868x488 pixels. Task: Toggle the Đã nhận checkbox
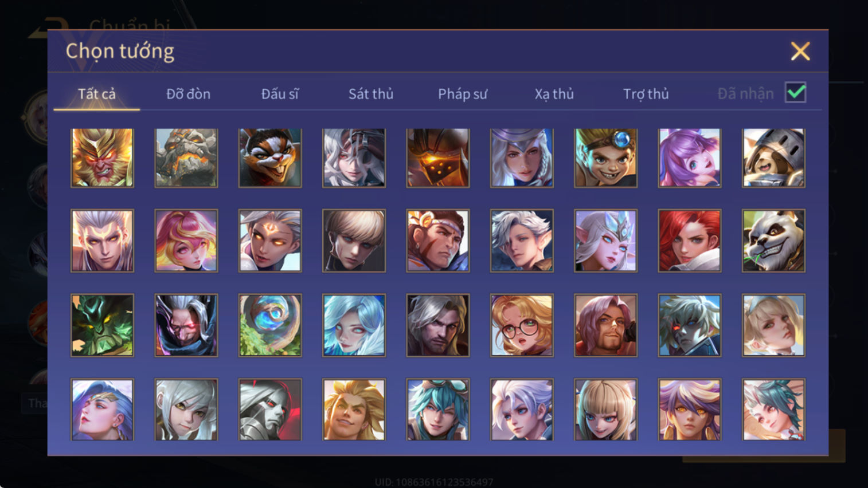click(796, 93)
